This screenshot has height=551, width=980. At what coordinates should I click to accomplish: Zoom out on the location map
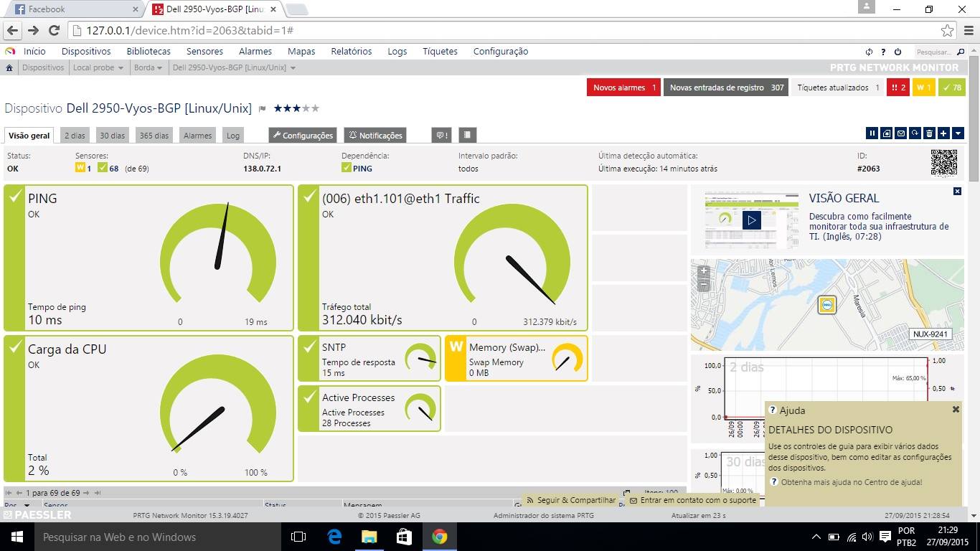(704, 285)
